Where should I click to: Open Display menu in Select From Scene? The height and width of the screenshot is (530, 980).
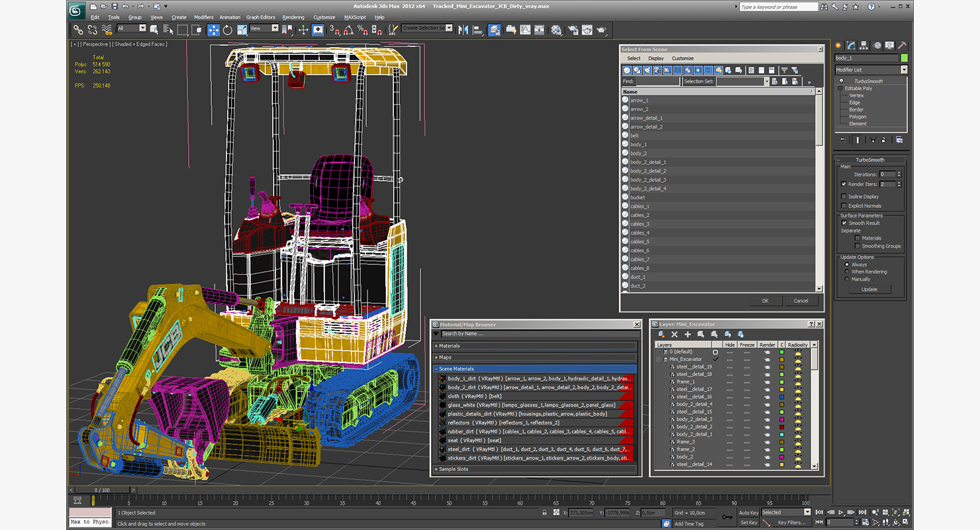(656, 58)
